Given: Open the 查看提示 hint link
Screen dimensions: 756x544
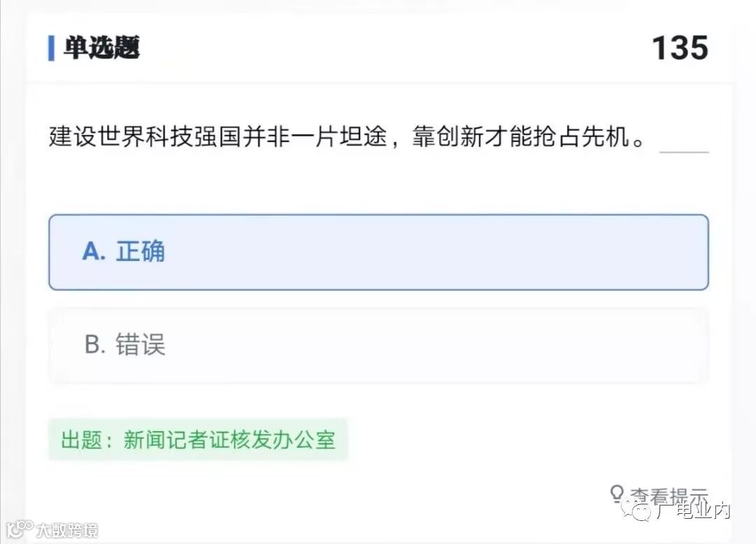Looking at the screenshot, I should (x=668, y=496).
